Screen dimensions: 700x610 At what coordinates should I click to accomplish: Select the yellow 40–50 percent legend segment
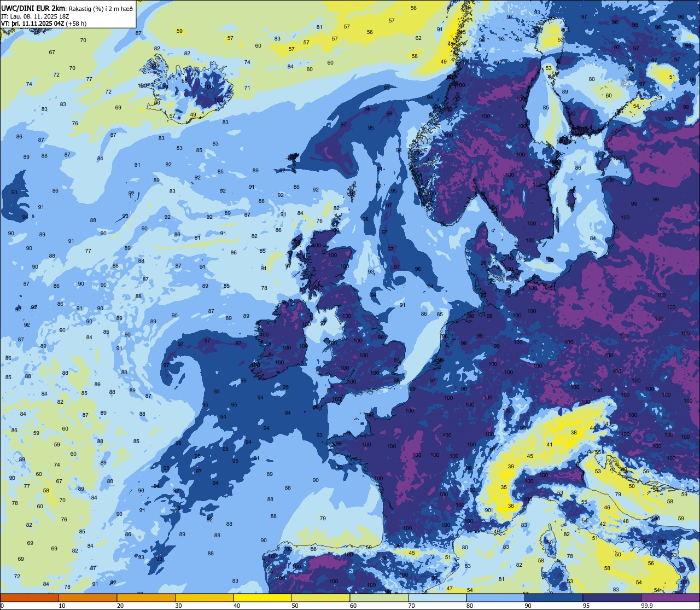[x=262, y=597]
